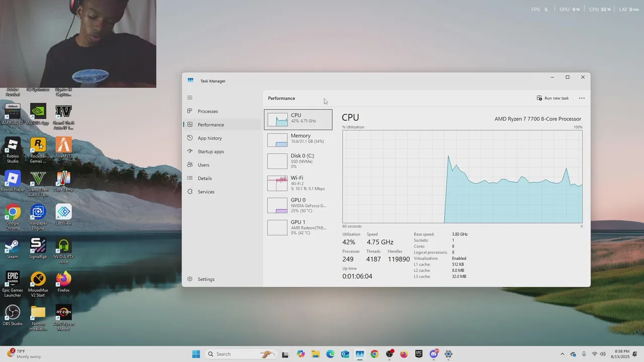Click Run new task button
Screen dimensions: 644x362
[x=553, y=98]
